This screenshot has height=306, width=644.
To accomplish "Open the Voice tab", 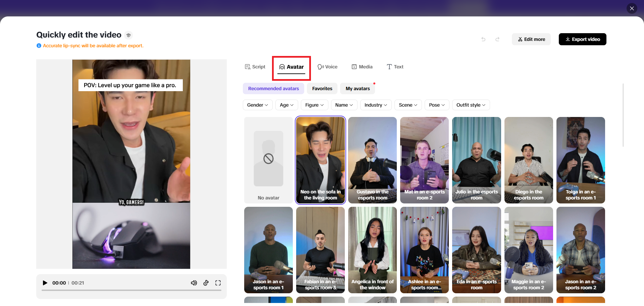I will click(x=327, y=67).
